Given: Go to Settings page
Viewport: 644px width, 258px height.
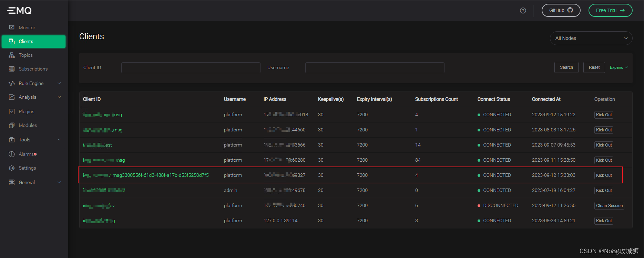Looking at the screenshot, I should 27,168.
